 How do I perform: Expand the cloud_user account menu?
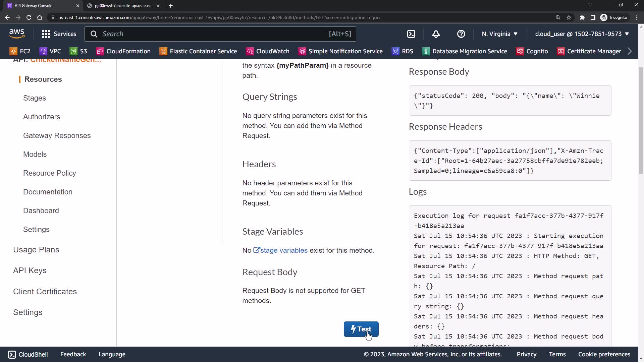[582, 34]
